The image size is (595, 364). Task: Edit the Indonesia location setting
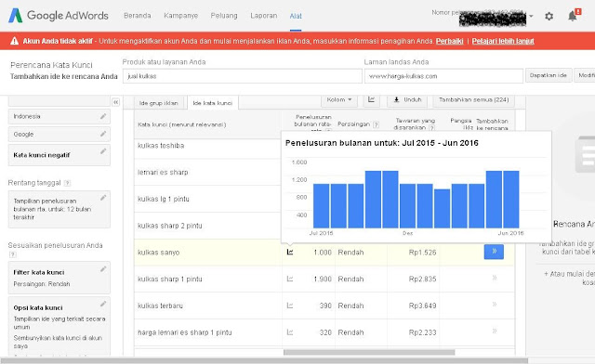click(x=103, y=116)
